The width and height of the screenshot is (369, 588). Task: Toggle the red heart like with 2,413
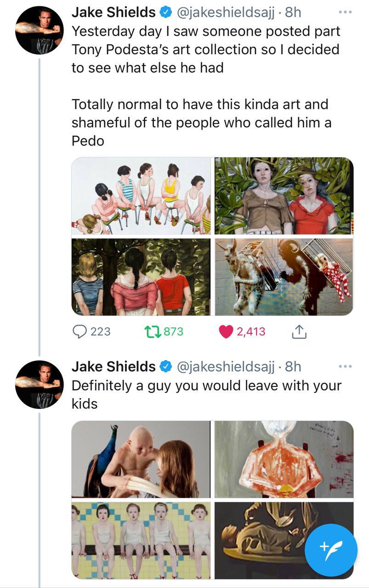[226, 332]
